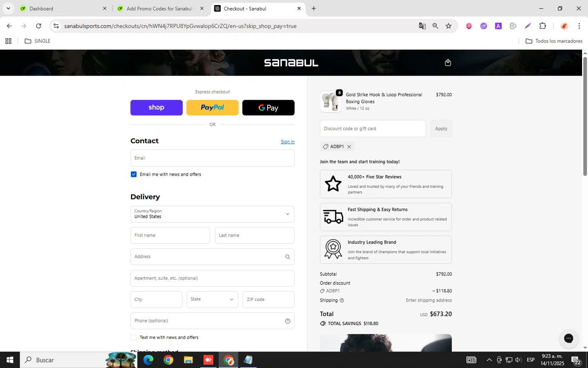Open the tab search dropdown arrow

[x=8, y=8]
